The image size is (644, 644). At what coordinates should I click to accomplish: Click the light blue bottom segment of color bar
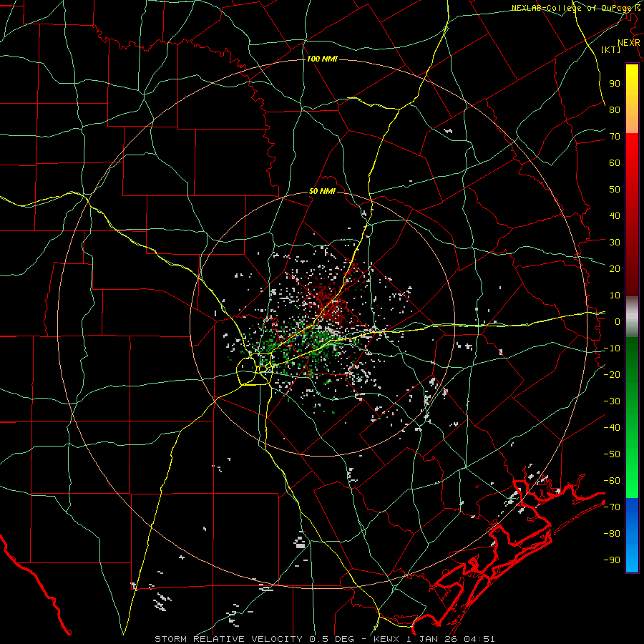(x=632, y=559)
